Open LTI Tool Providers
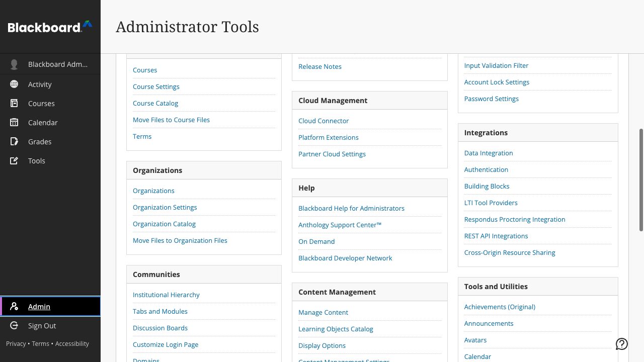The height and width of the screenshot is (362, 644). tap(491, 203)
